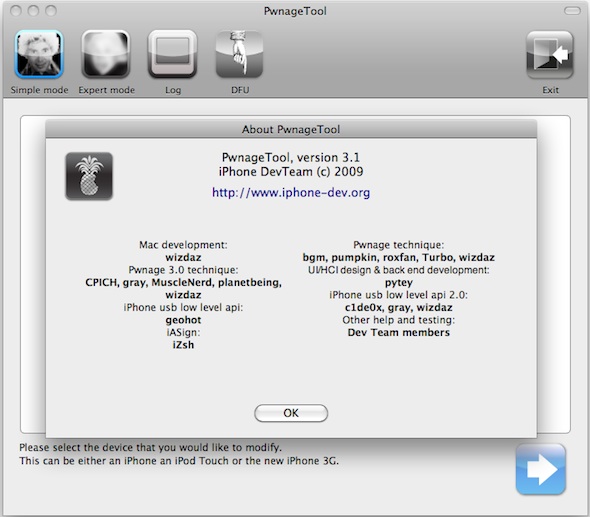Click 'bgm, pumpkin, roxfan, Turbo, wizdaz' credits

398,257
